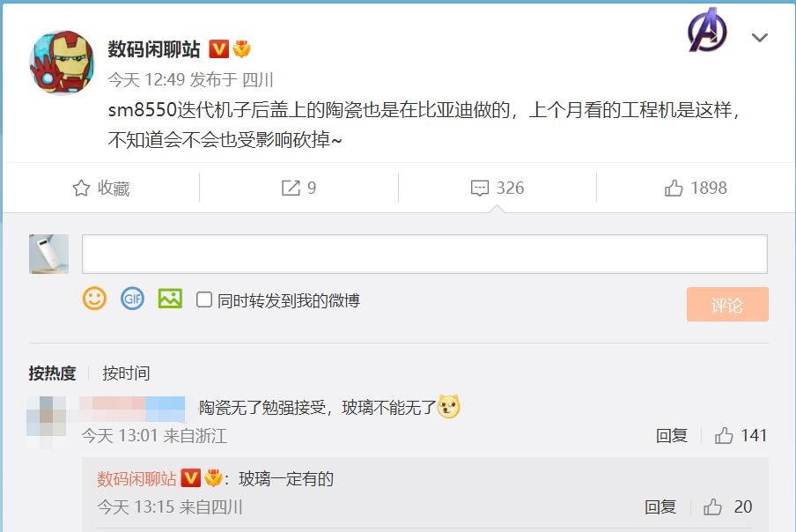Screen dimensions: 796x532
Task: Click the Avengers badge icon
Action: (707, 30)
